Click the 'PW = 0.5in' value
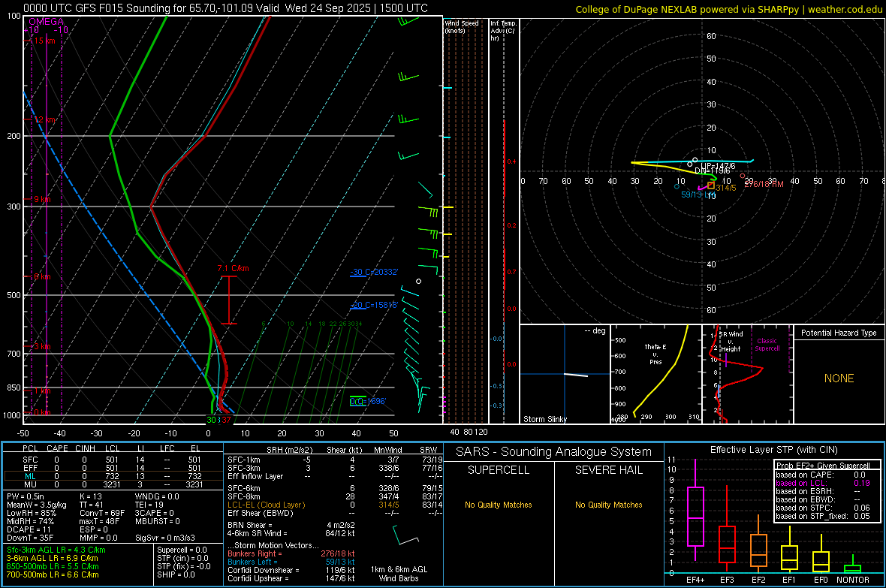This screenshot has height=588, width=886. pyautogui.click(x=25, y=496)
